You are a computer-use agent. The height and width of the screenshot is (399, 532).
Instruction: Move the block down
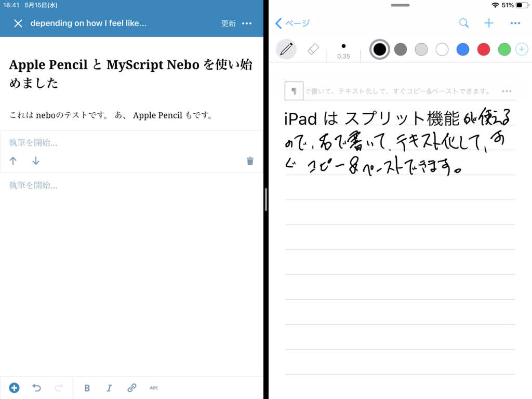[x=36, y=161]
